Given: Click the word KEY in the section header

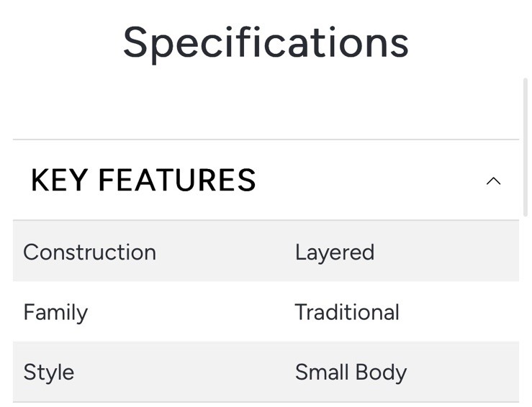Looking at the screenshot, I should [59, 180].
